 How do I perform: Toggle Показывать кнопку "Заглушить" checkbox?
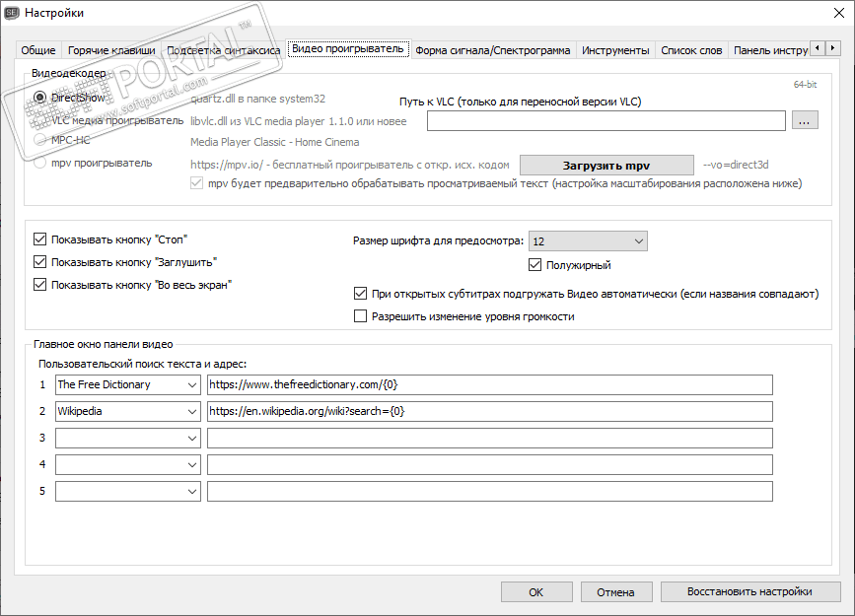(x=39, y=262)
